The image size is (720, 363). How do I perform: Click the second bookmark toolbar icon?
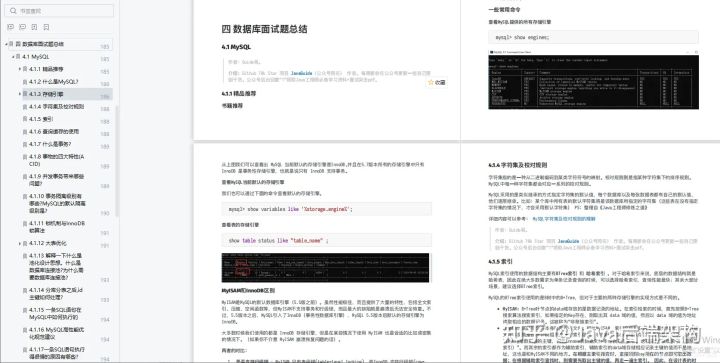[x=22, y=27]
